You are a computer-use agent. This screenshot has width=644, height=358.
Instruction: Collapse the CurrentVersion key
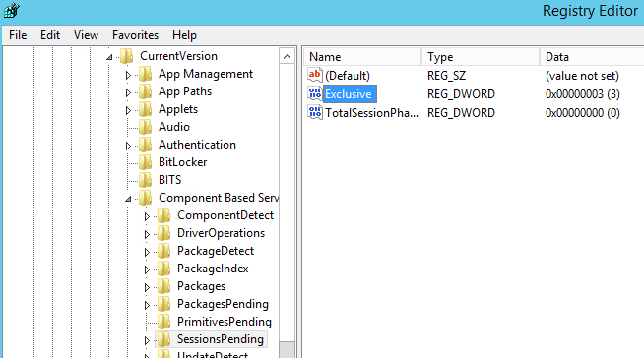[x=109, y=57]
